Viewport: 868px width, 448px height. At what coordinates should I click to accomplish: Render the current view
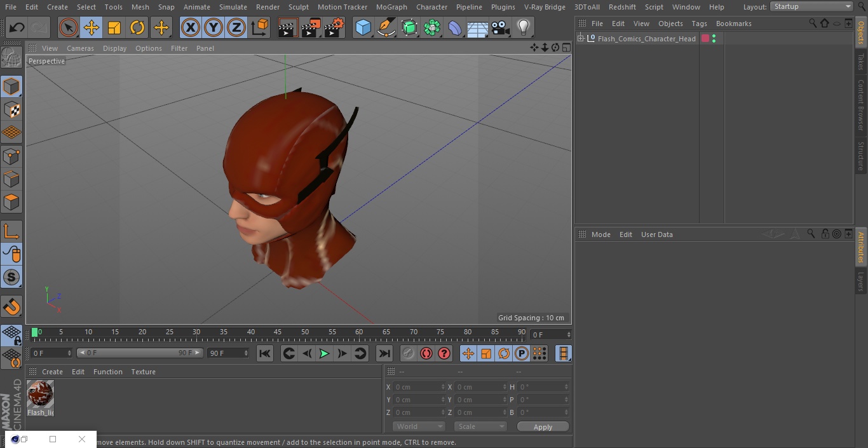click(x=288, y=27)
